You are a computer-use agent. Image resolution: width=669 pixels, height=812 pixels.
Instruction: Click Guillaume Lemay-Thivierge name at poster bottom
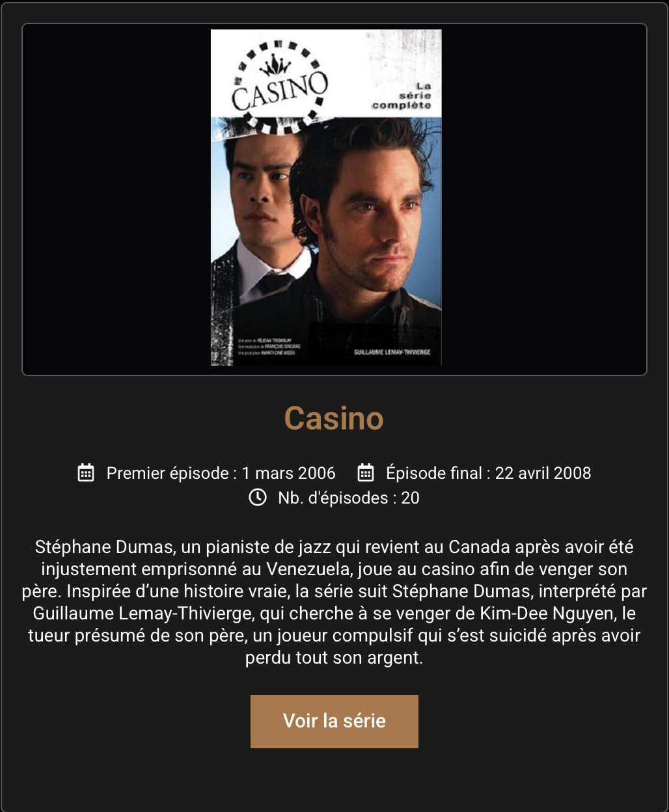[x=392, y=352]
